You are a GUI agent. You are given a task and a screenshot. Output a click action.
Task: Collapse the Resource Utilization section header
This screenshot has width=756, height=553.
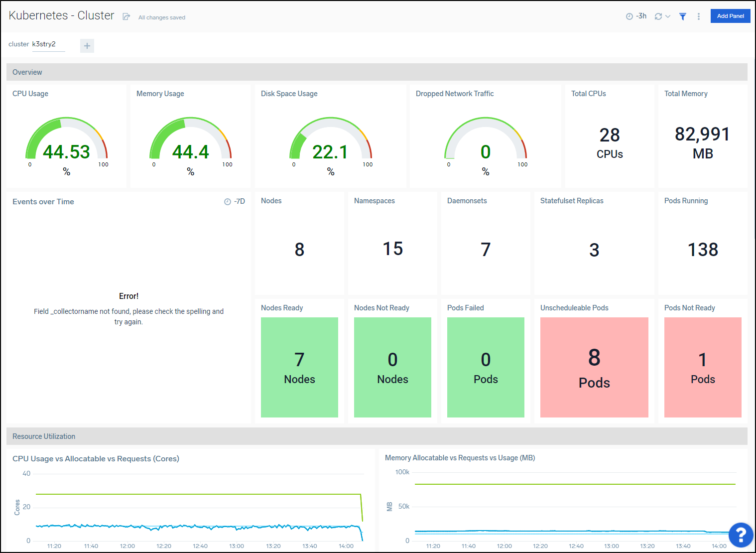click(377, 436)
